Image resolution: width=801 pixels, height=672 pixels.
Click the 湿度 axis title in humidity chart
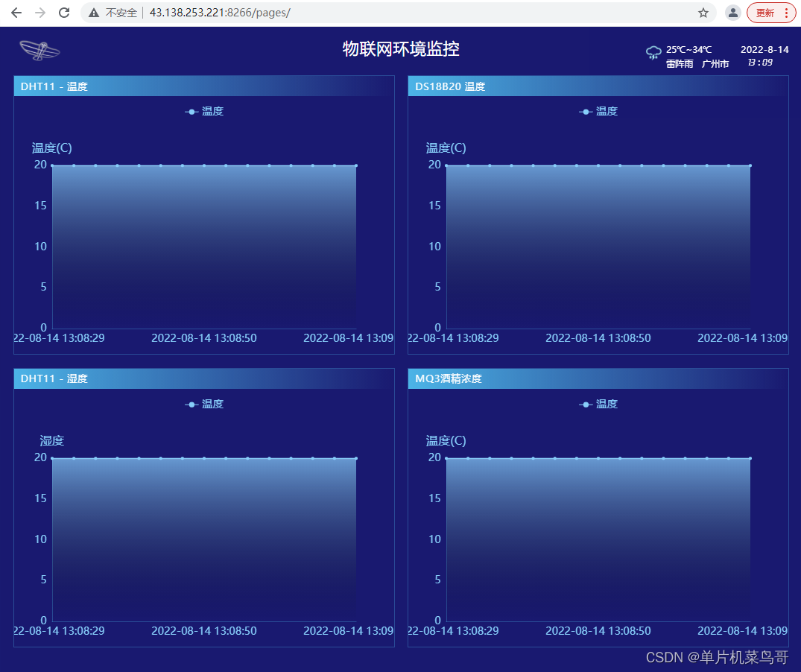[x=51, y=441]
